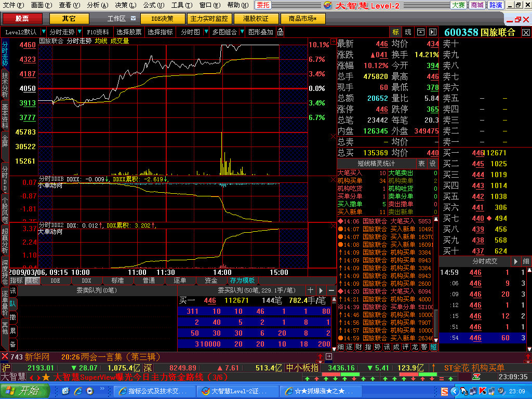Click the Dazhihui logo in the title bar
This screenshot has height=399, width=532.
coord(328,5)
